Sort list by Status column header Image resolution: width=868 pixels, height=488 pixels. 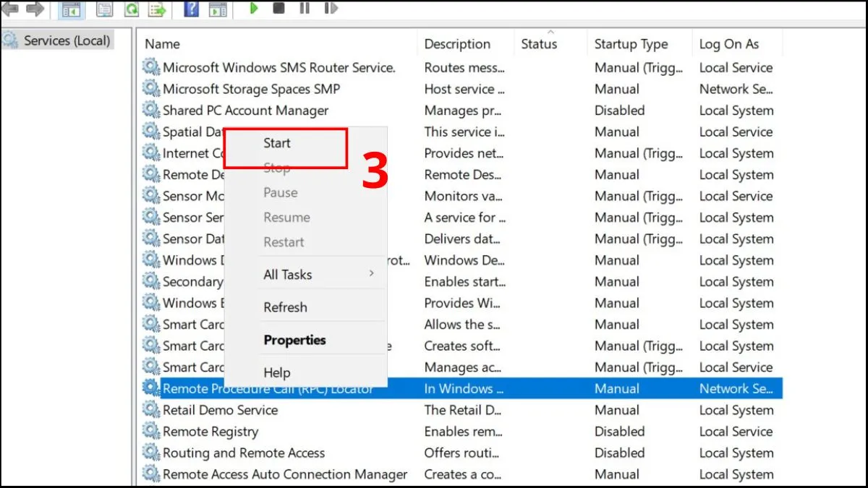tap(539, 44)
